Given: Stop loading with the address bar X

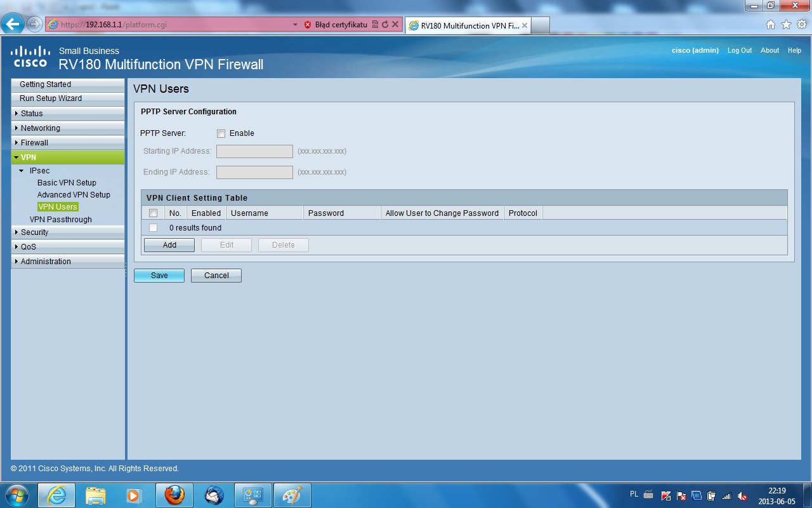Looking at the screenshot, I should (395, 25).
